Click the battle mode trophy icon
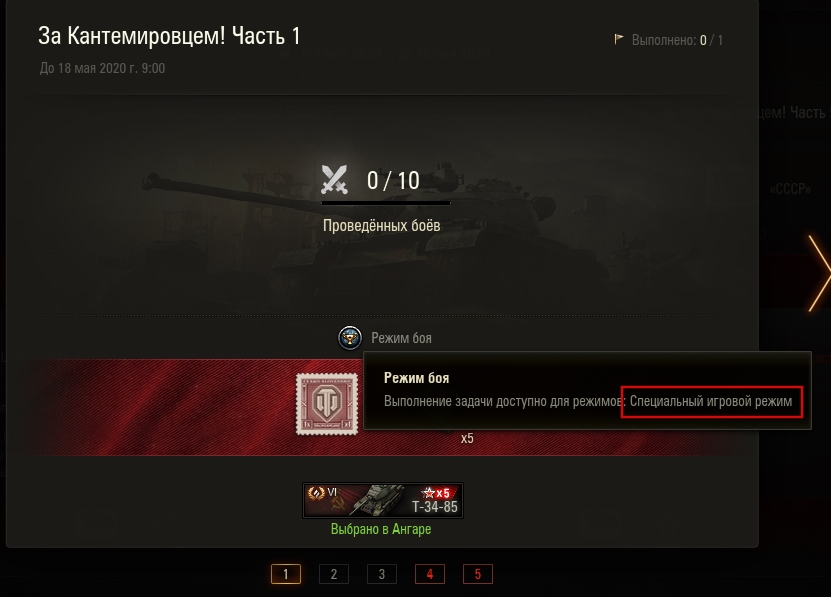This screenshot has height=597, width=831. pyautogui.click(x=350, y=338)
